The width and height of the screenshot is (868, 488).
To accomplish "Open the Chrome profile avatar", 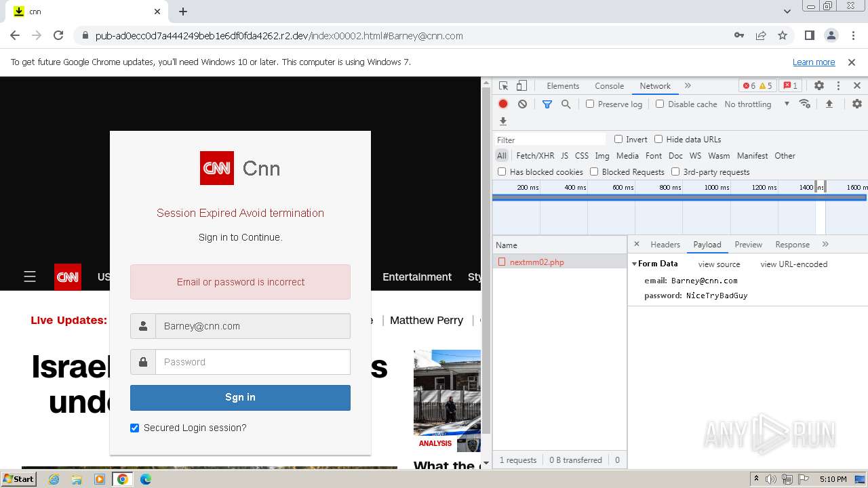I will click(x=831, y=35).
